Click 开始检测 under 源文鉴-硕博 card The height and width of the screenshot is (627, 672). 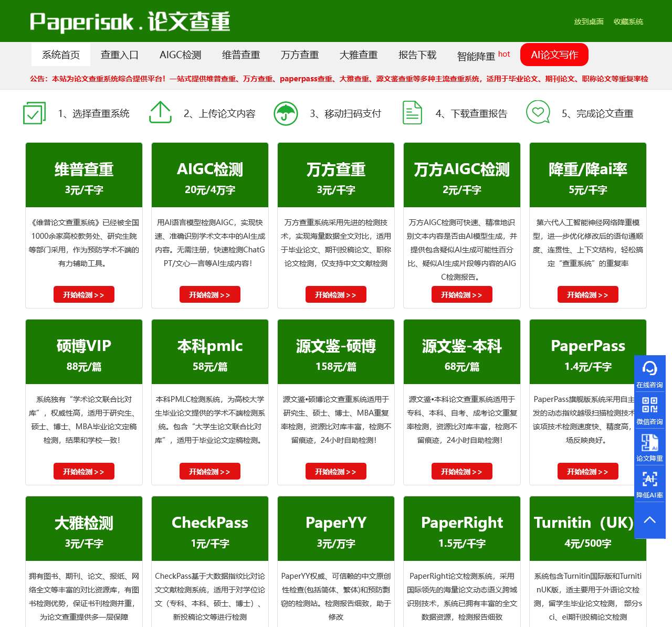336,472
